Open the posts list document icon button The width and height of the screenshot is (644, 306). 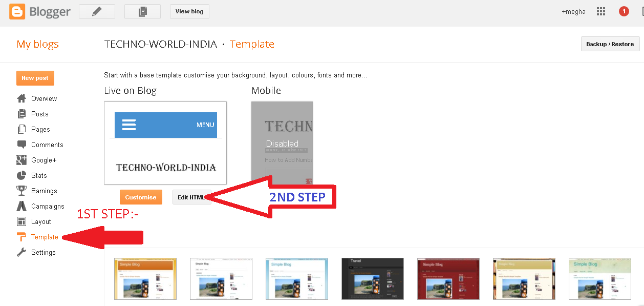[142, 11]
